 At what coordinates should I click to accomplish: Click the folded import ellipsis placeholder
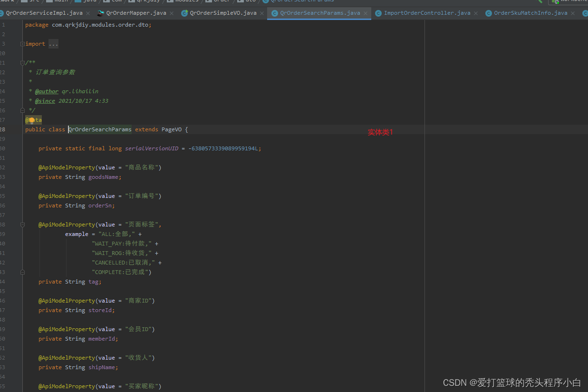point(53,44)
